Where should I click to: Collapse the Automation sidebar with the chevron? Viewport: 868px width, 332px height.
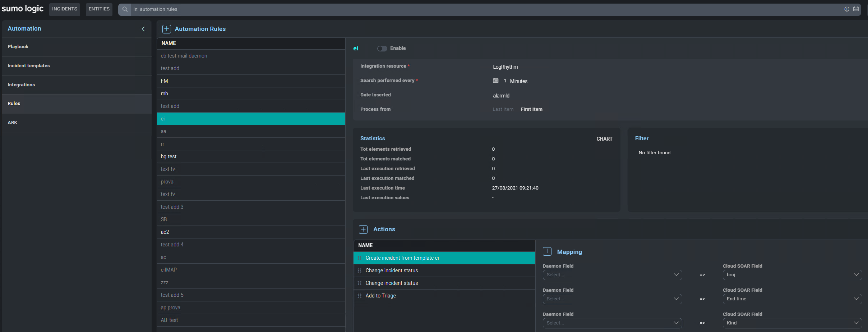pos(143,29)
